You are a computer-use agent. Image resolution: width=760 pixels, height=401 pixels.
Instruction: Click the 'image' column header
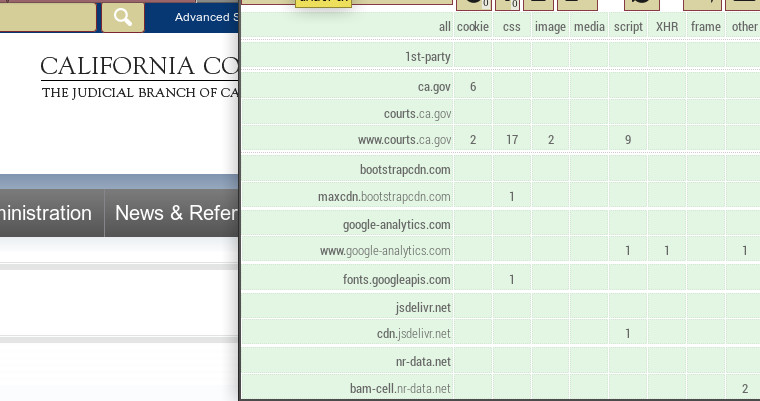551,26
